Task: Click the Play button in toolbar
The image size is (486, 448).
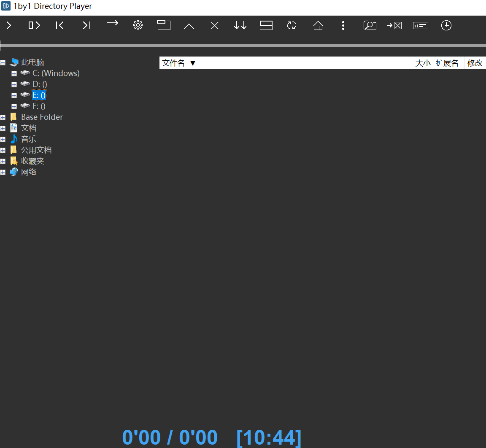Action: point(9,26)
